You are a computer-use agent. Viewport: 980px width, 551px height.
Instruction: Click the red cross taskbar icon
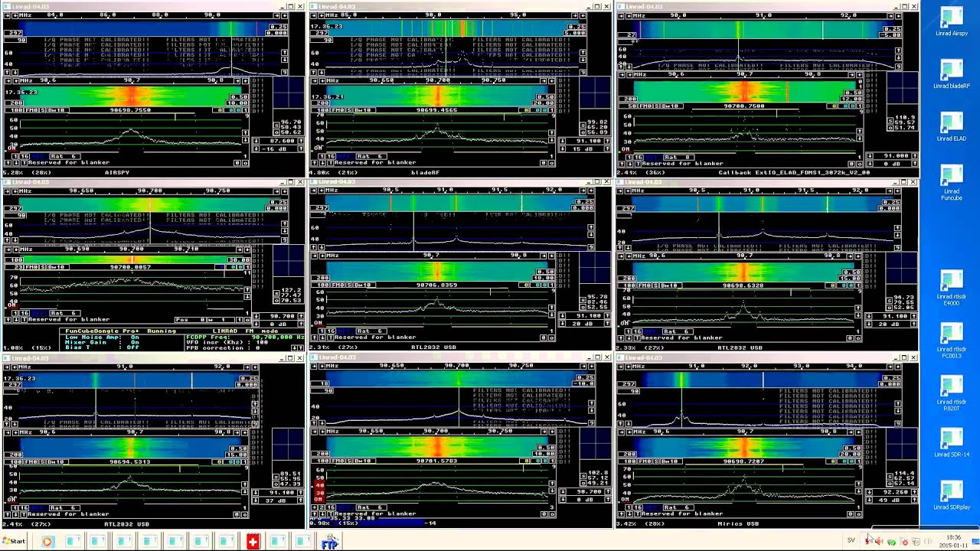[x=253, y=542]
